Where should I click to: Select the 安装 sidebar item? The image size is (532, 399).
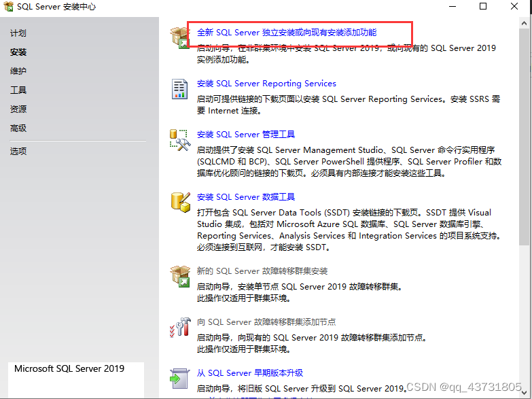coord(18,52)
